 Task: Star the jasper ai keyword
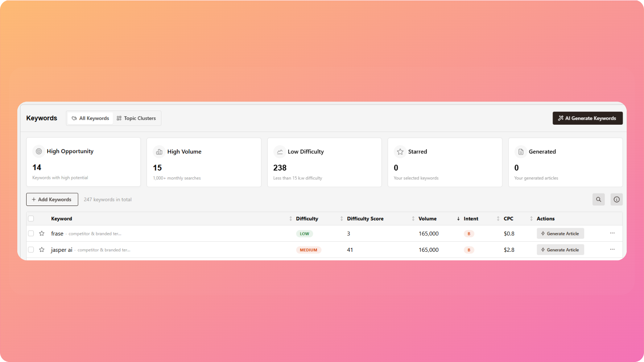pyautogui.click(x=42, y=250)
